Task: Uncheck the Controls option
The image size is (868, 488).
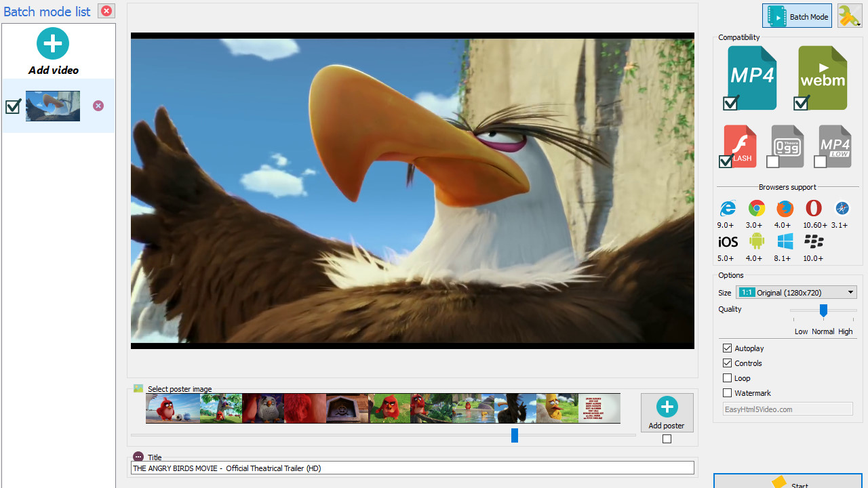Action: 728,363
